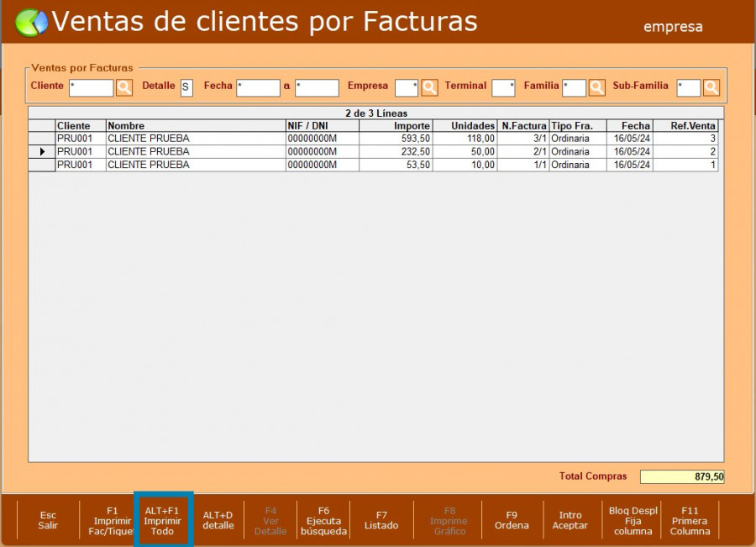Click the application logo in title bar
The height and width of the screenshot is (547, 756).
click(x=32, y=23)
